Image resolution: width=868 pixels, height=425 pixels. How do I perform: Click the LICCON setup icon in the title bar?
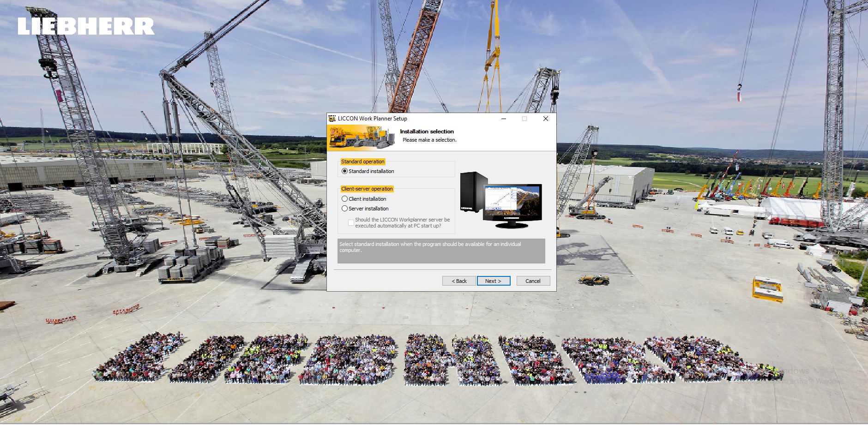click(x=332, y=119)
